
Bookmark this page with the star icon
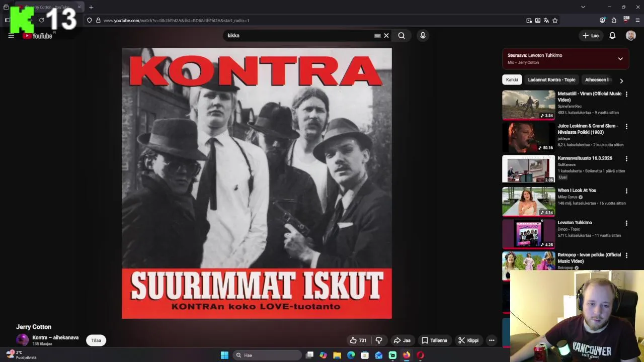click(x=555, y=21)
